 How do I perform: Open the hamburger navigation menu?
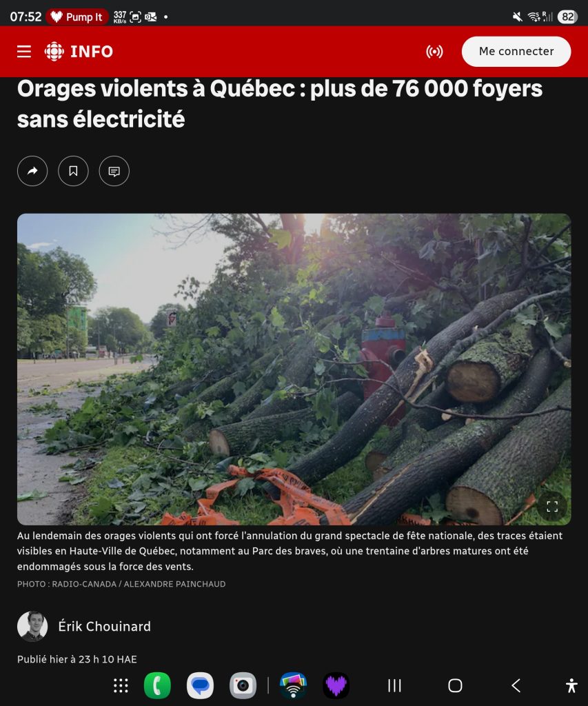[24, 51]
